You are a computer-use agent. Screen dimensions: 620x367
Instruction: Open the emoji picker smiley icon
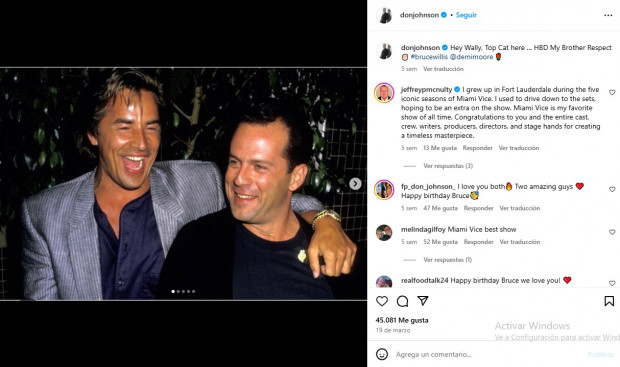tap(382, 354)
